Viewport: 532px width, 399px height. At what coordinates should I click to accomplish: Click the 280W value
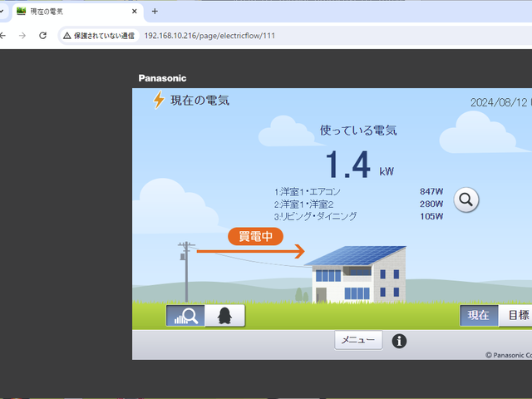tap(431, 204)
